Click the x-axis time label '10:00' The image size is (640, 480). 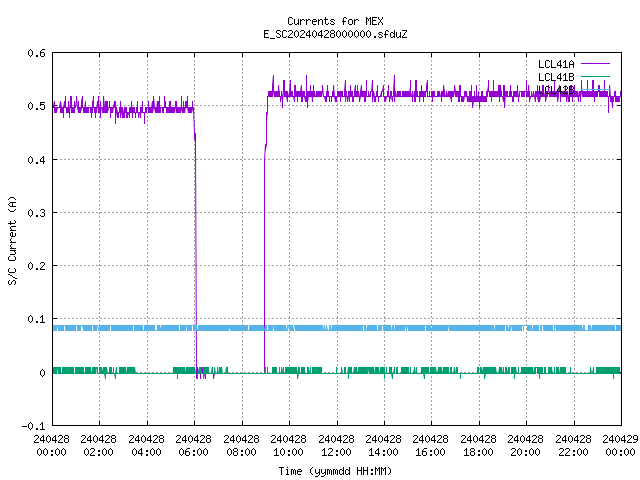(x=288, y=452)
